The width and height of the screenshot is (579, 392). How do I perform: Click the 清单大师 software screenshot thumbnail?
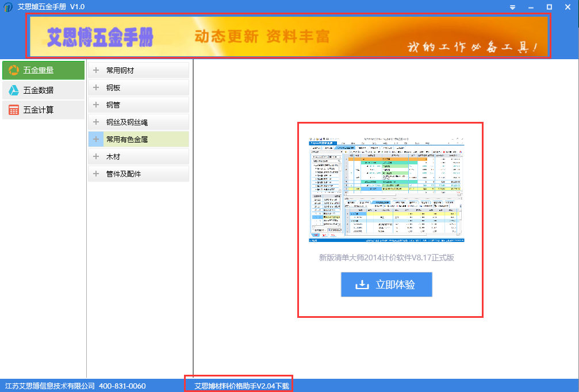point(386,189)
